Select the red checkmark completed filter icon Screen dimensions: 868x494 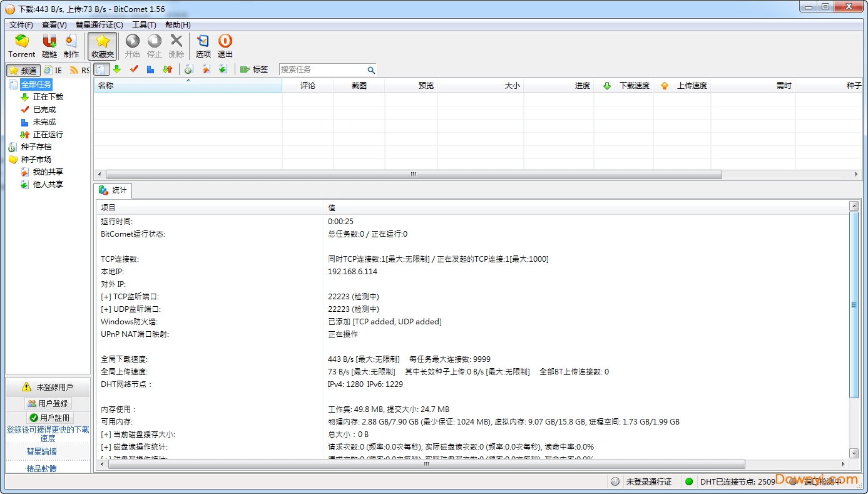click(x=133, y=69)
